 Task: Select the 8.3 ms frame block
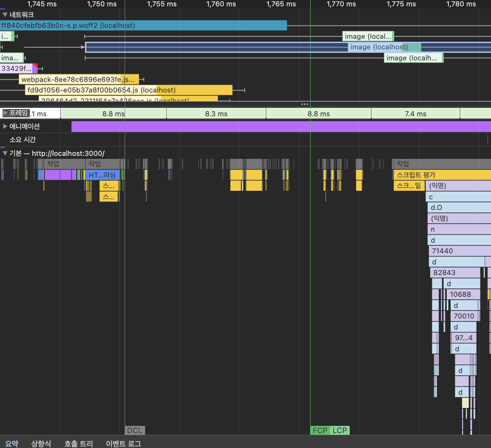216,114
